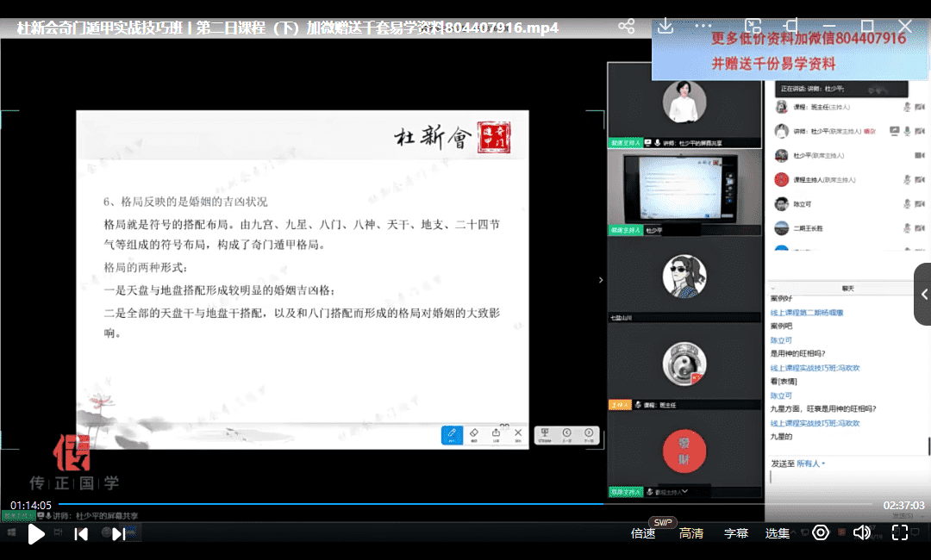
Task: Open the player settings hexagon icon
Action: coord(821,533)
